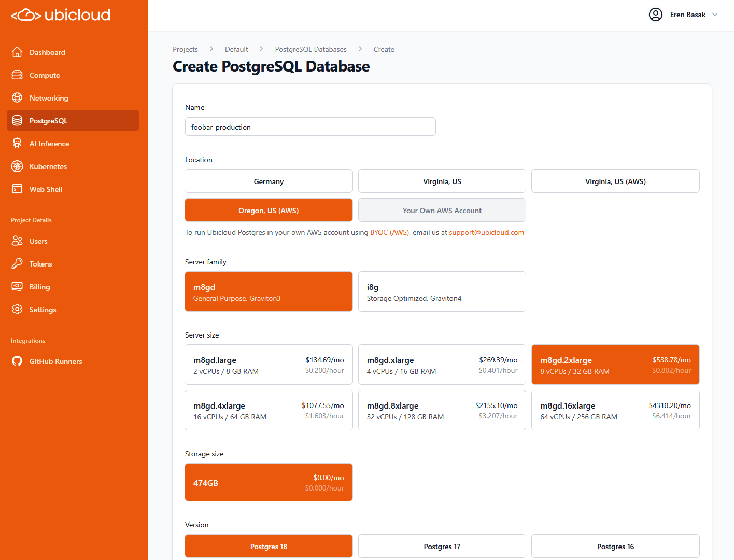Go to PostgreSQL Databases breadcrumb
Viewport: 734px width, 560px height.
pos(310,49)
